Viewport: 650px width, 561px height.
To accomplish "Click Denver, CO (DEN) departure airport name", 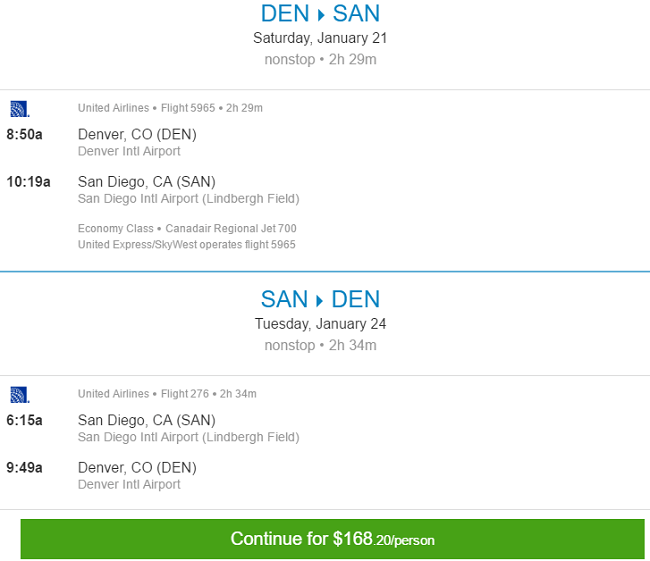I will (x=137, y=134).
